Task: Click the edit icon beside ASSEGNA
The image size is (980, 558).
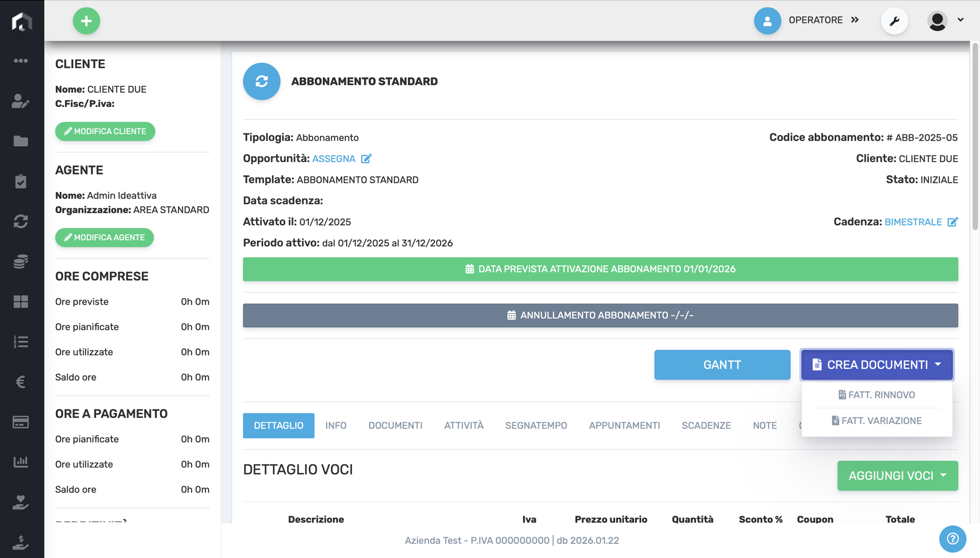Action: [x=366, y=159]
